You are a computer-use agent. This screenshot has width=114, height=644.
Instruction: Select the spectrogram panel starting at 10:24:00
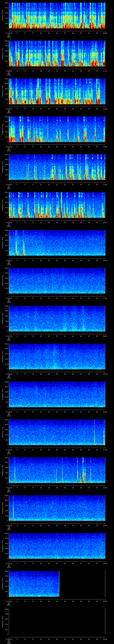pyautogui.click(x=57, y=205)
